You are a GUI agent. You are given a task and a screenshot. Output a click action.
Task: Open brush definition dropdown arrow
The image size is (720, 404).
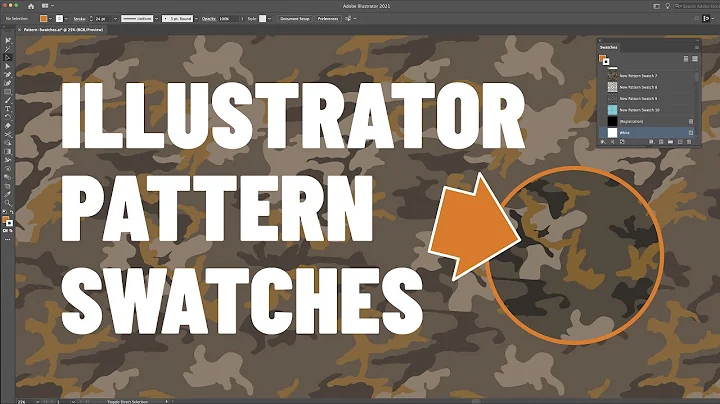(197, 18)
